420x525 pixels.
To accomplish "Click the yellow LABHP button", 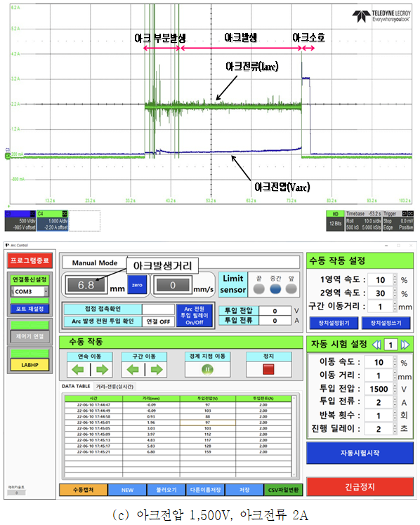I will (29, 364).
